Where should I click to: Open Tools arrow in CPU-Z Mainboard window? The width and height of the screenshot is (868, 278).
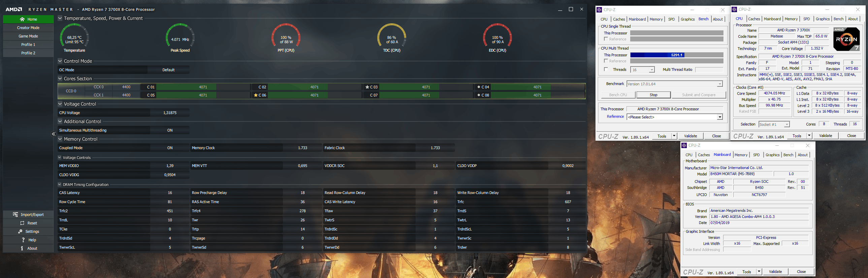coord(759,272)
